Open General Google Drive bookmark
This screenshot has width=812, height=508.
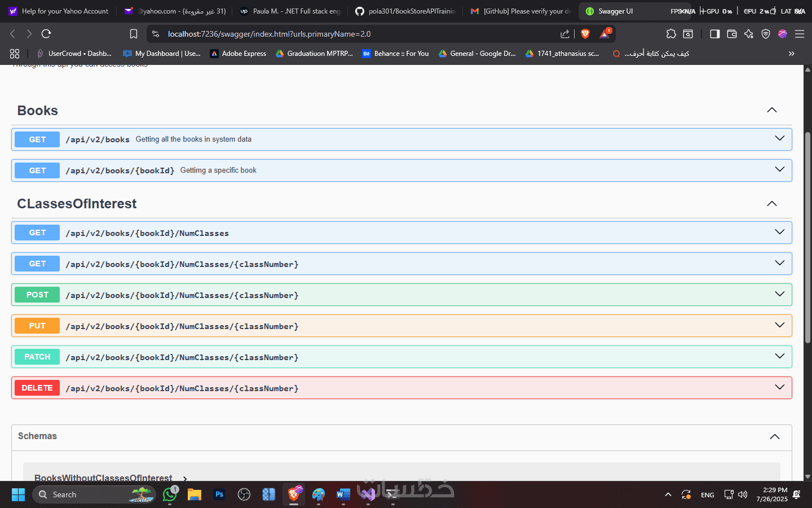(x=477, y=54)
